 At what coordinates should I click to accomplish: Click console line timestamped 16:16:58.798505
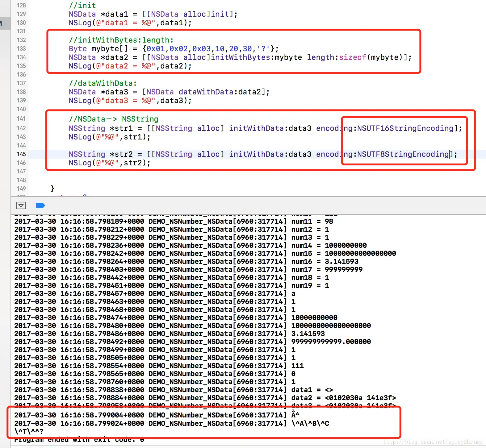(155, 358)
